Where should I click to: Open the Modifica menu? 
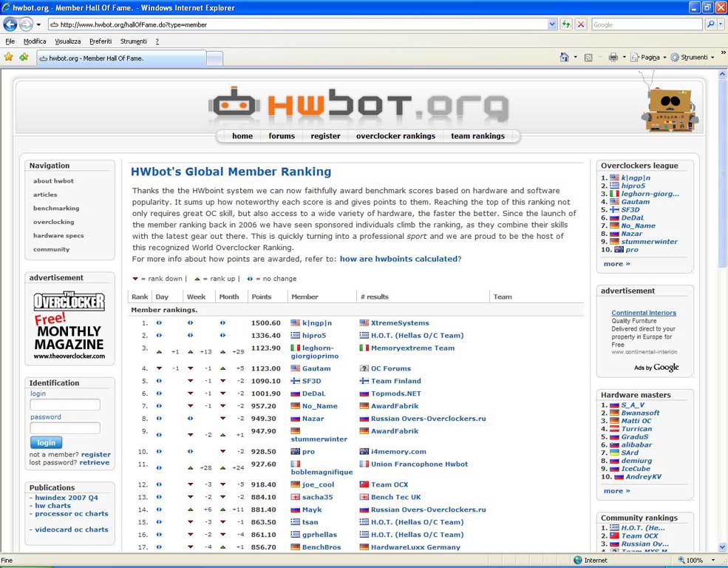[x=35, y=41]
